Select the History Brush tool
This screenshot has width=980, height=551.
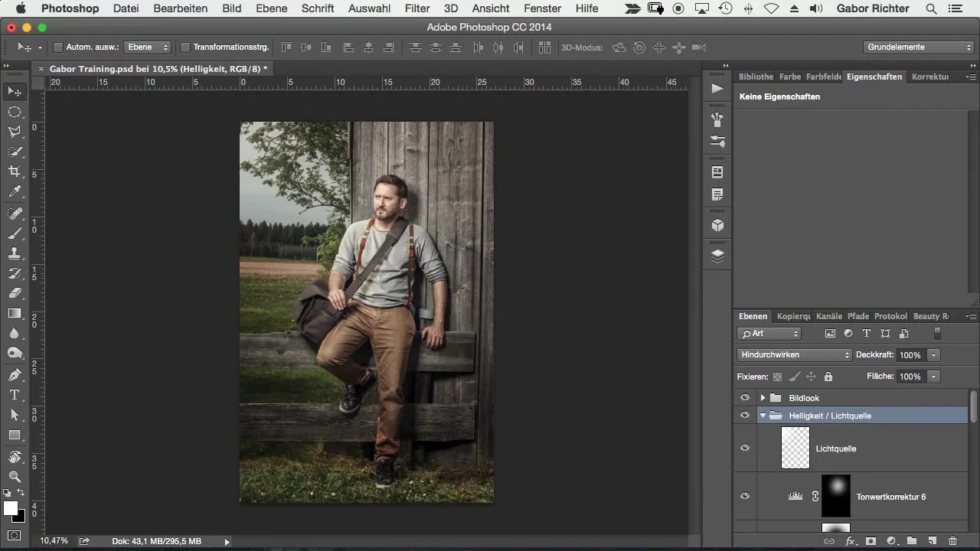[15, 273]
